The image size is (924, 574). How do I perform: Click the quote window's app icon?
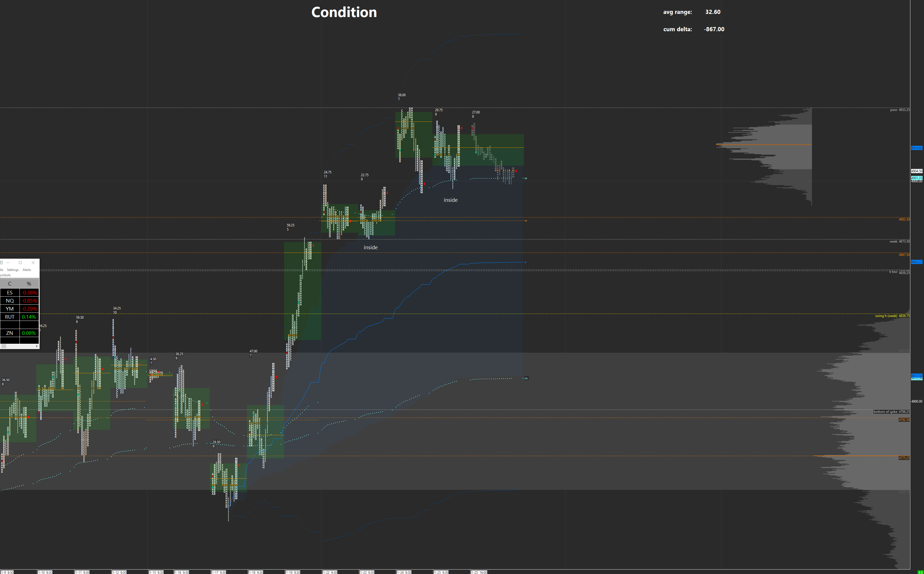(x=1, y=263)
